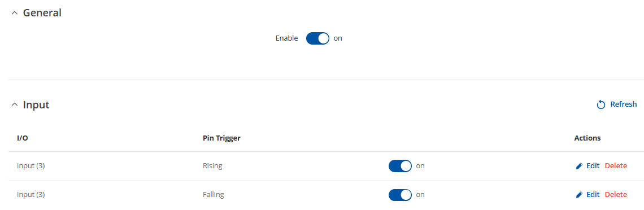Click the Refresh circular arrow icon

[x=601, y=104]
